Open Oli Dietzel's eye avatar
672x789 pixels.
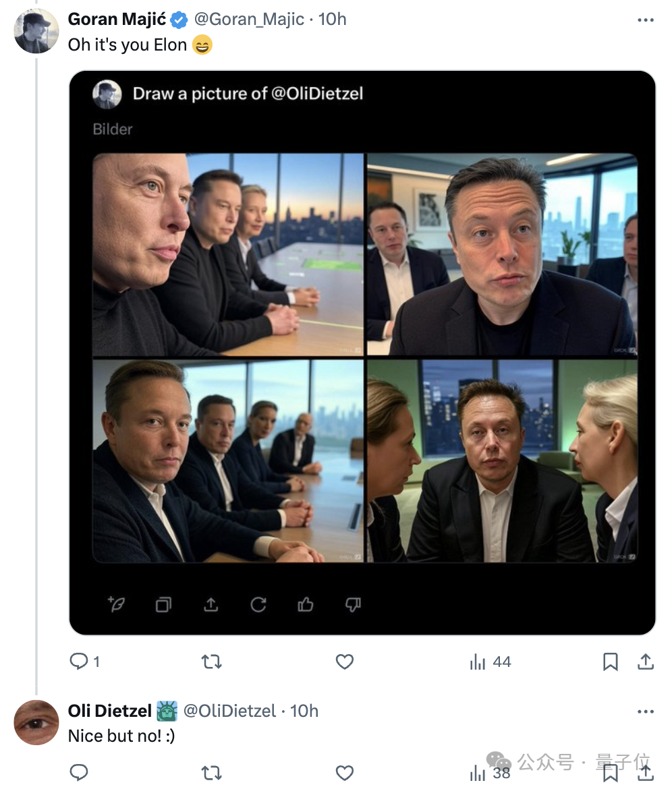36,722
